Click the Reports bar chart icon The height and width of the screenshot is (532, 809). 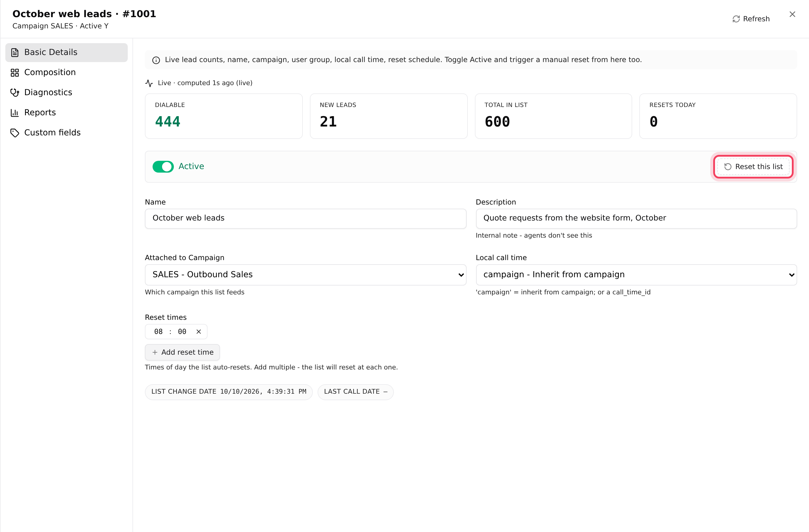click(x=14, y=112)
